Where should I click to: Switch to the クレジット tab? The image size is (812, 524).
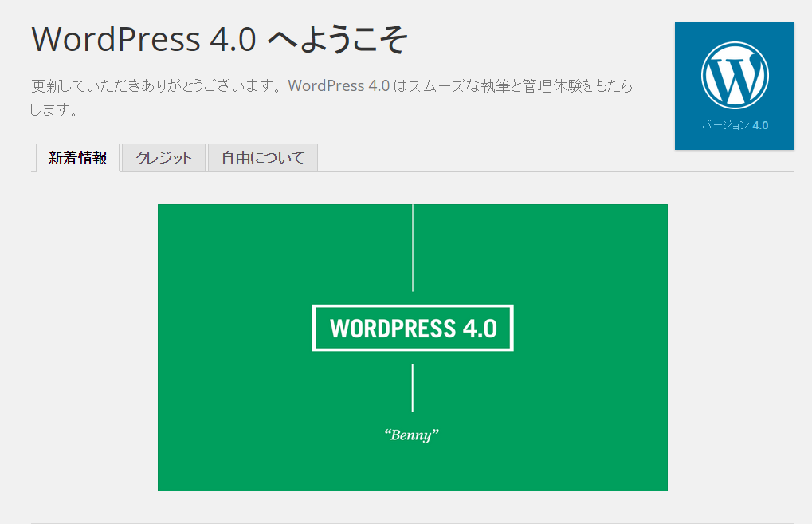click(x=163, y=158)
